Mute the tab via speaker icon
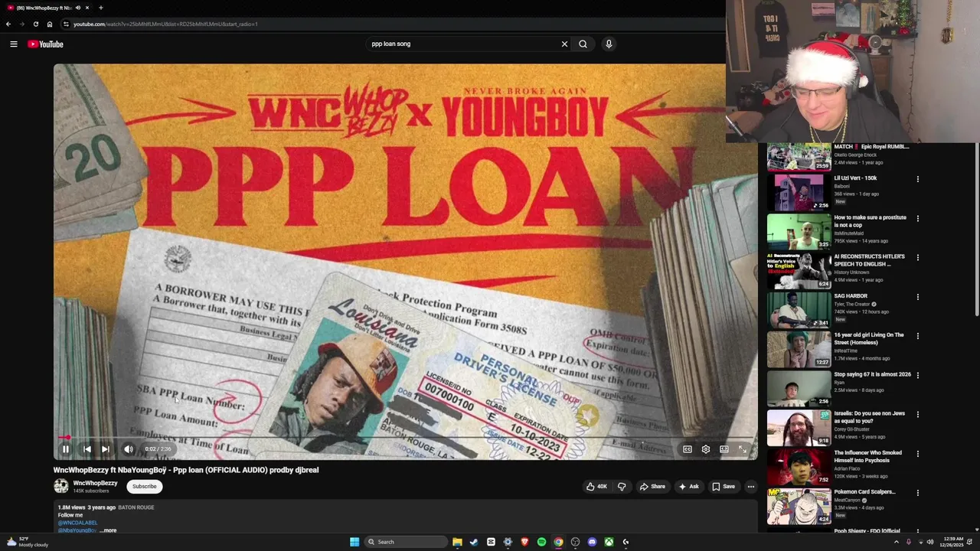This screenshot has height=551, width=980. click(77, 8)
